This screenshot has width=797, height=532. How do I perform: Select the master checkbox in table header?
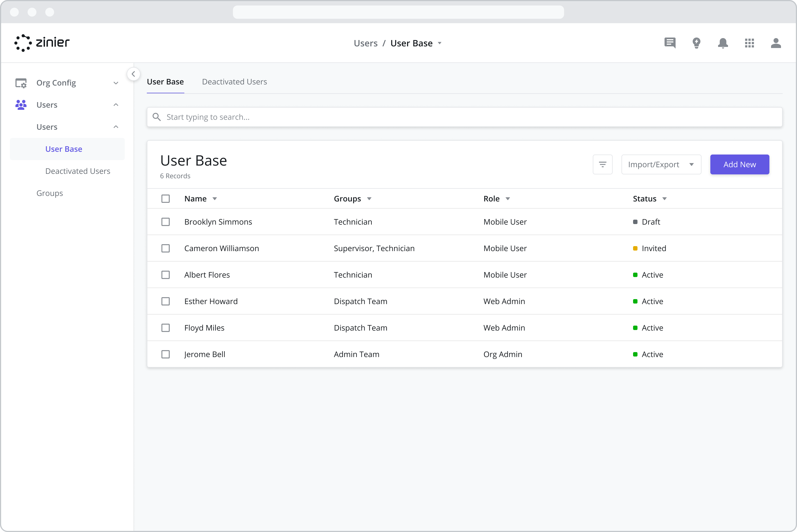[166, 199]
